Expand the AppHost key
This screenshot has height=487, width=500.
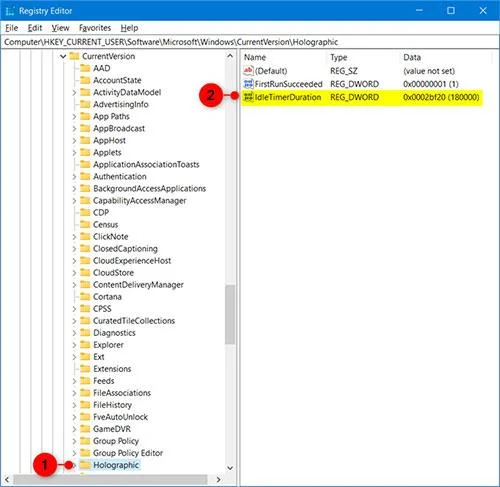pos(74,141)
